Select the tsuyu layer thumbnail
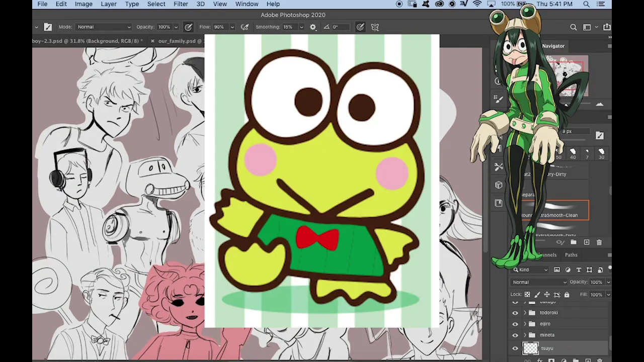Screen dimensions: 644x362 pyautogui.click(x=530, y=348)
